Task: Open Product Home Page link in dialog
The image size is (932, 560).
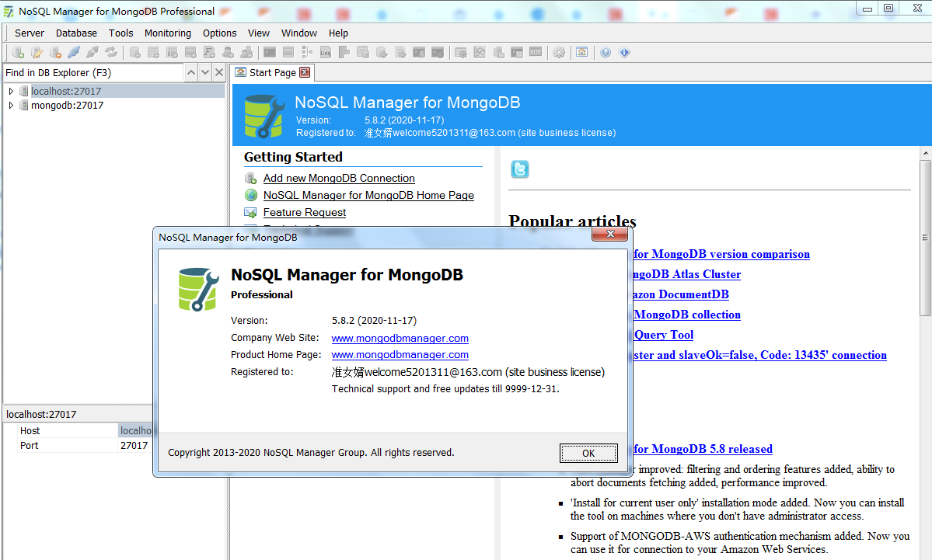Action: coord(400,354)
